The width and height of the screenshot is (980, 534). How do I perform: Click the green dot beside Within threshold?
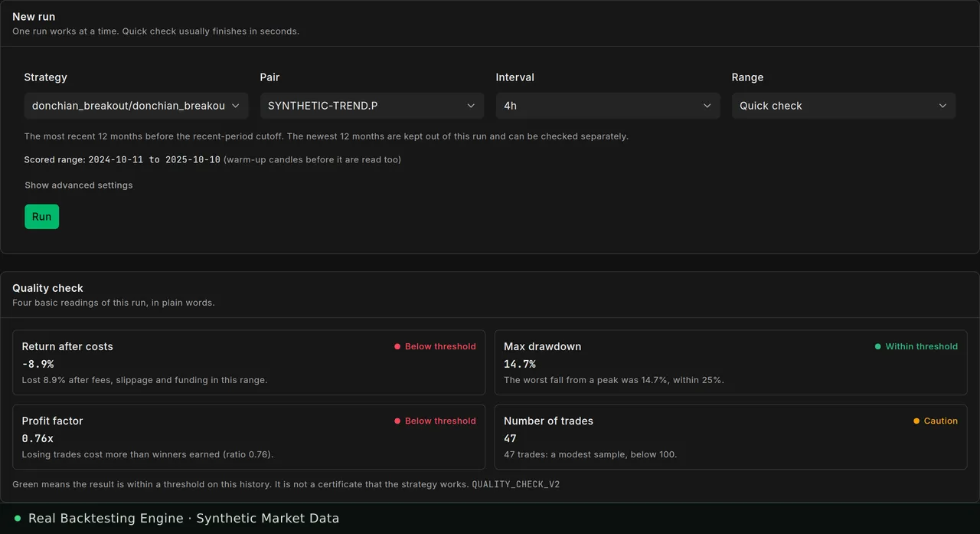878,347
